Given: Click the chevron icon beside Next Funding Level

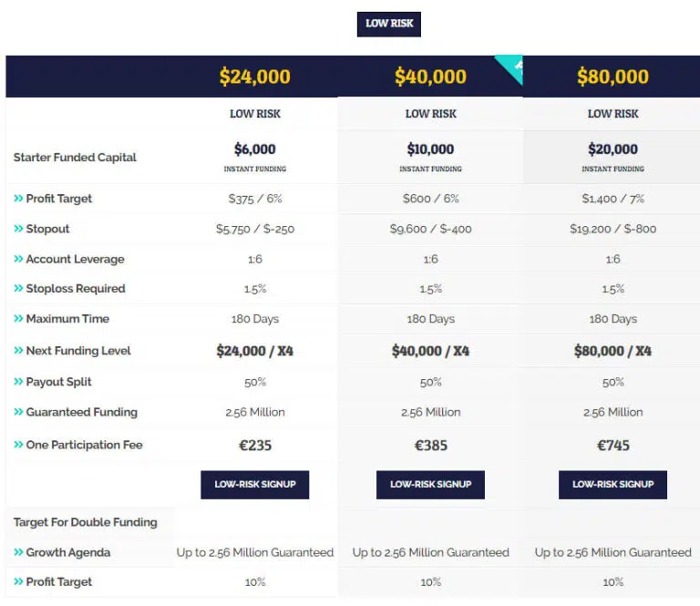Looking at the screenshot, I should tap(18, 350).
